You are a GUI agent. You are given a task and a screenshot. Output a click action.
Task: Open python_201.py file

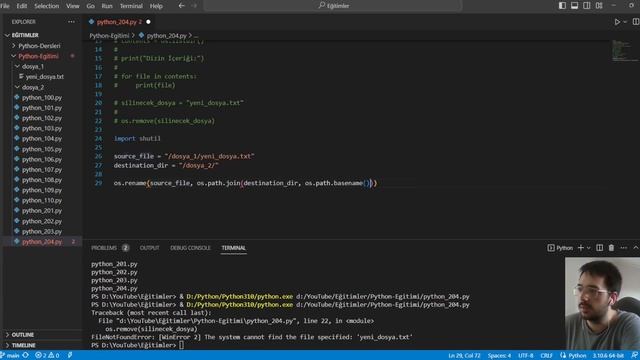tap(42, 211)
